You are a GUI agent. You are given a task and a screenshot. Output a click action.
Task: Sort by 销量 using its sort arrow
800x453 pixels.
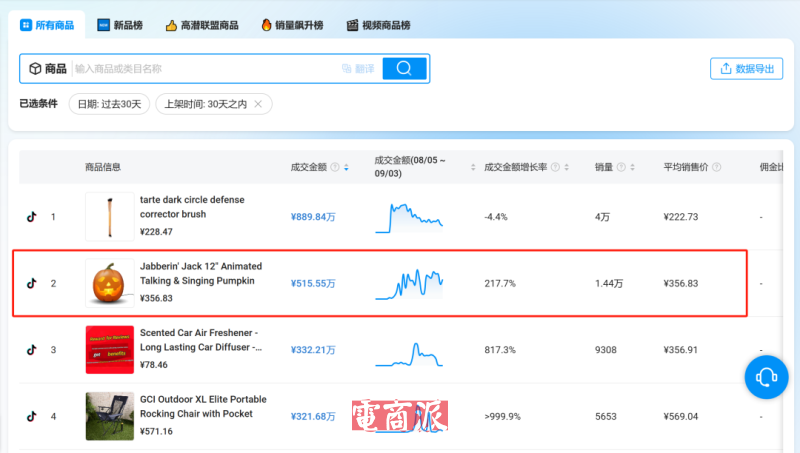coord(633,167)
